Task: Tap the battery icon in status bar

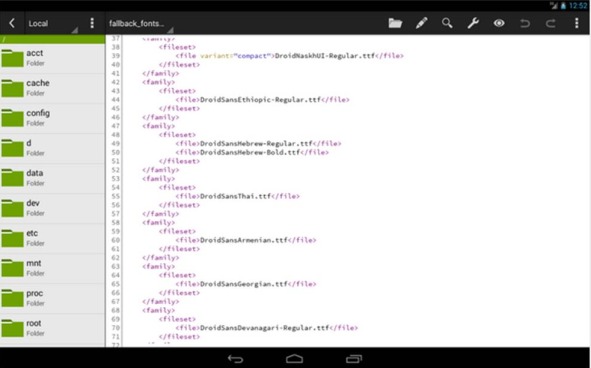Action: click(563, 6)
